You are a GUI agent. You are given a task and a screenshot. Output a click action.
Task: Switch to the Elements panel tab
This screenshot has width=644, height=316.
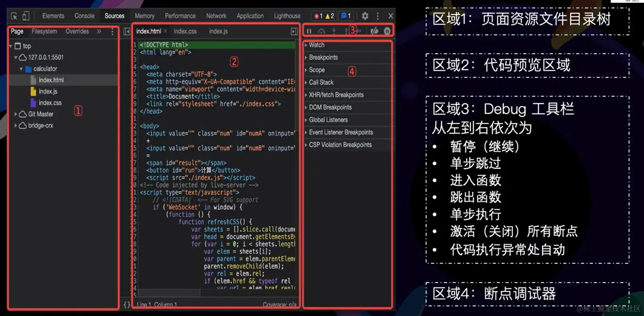(53, 16)
